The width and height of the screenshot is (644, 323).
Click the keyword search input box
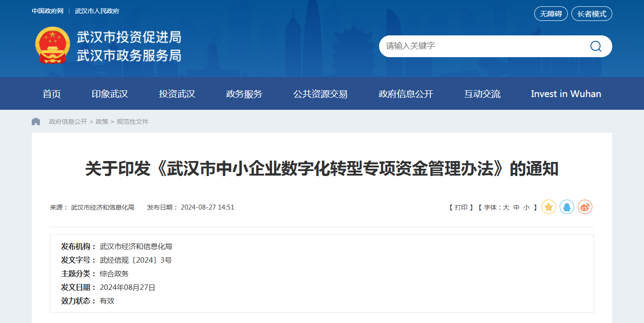[481, 46]
